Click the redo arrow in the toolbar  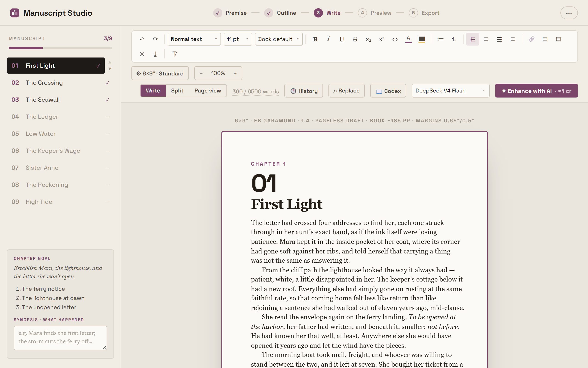pos(155,39)
